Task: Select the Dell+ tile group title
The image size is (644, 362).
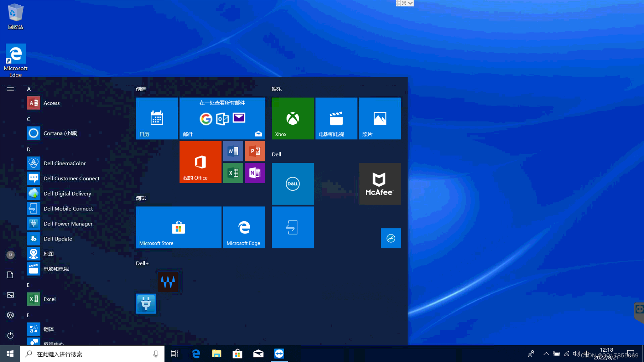Action: (x=142, y=263)
